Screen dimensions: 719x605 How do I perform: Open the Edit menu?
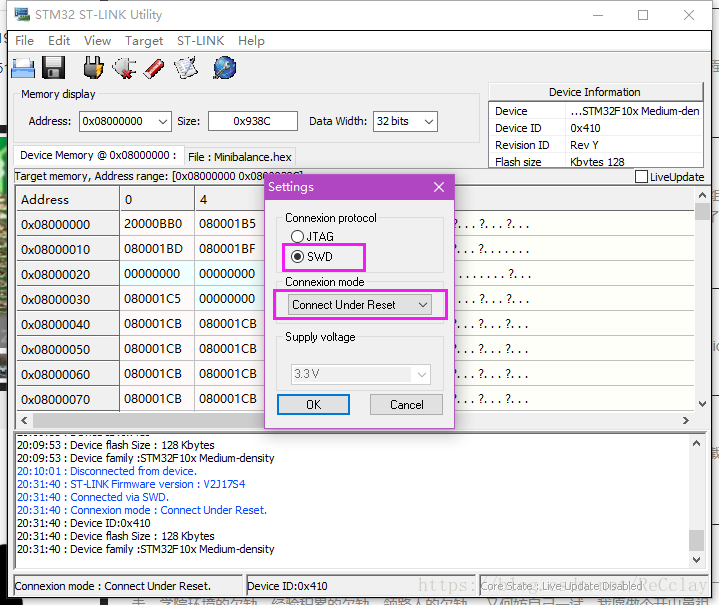(x=59, y=41)
